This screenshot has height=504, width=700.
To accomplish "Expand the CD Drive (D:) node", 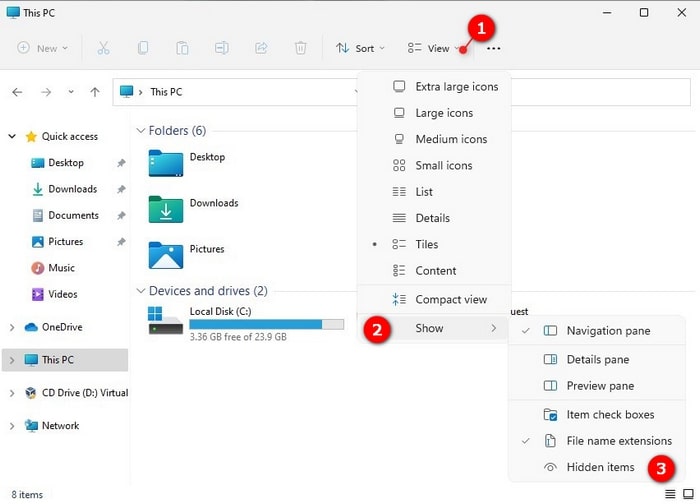I will pyautogui.click(x=12, y=393).
